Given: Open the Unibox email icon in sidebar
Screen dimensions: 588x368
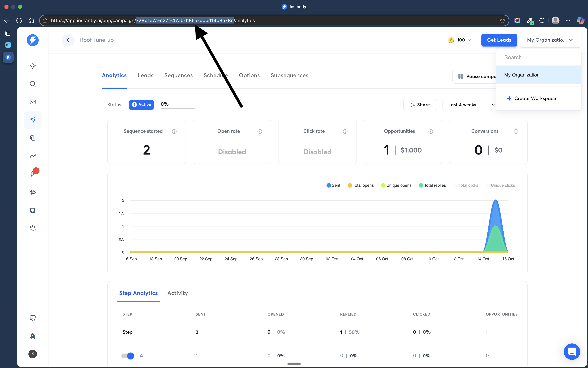Looking at the screenshot, I should 33,102.
